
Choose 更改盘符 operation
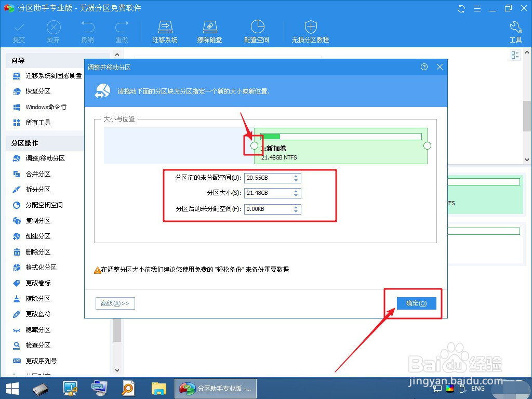32,314
